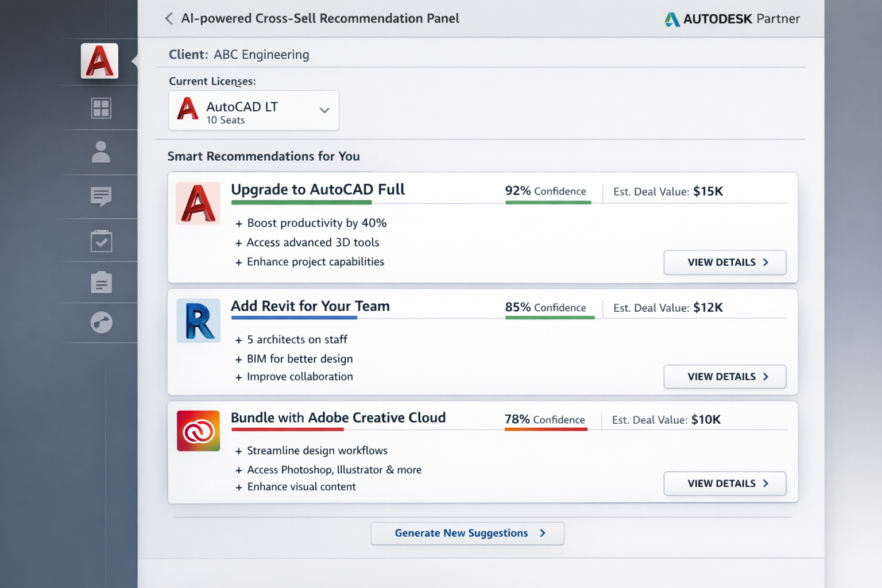Go back using the header arrow
The image size is (882, 588).
coord(169,18)
